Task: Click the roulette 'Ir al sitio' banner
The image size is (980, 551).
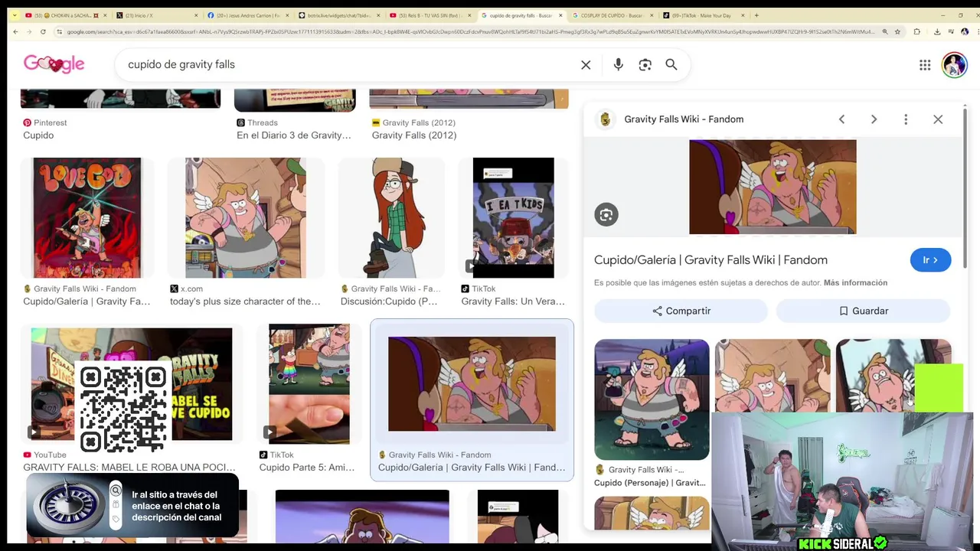Action: pyautogui.click(x=132, y=506)
